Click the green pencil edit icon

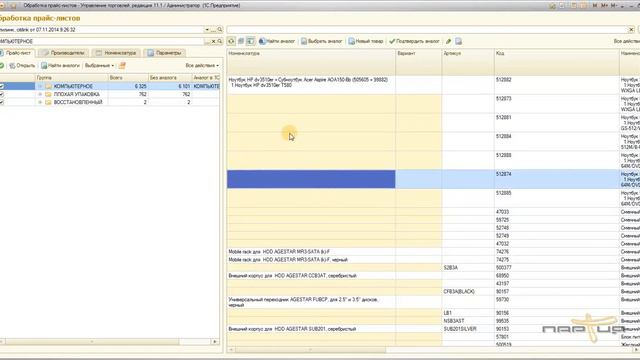pyautogui.click(x=448, y=41)
